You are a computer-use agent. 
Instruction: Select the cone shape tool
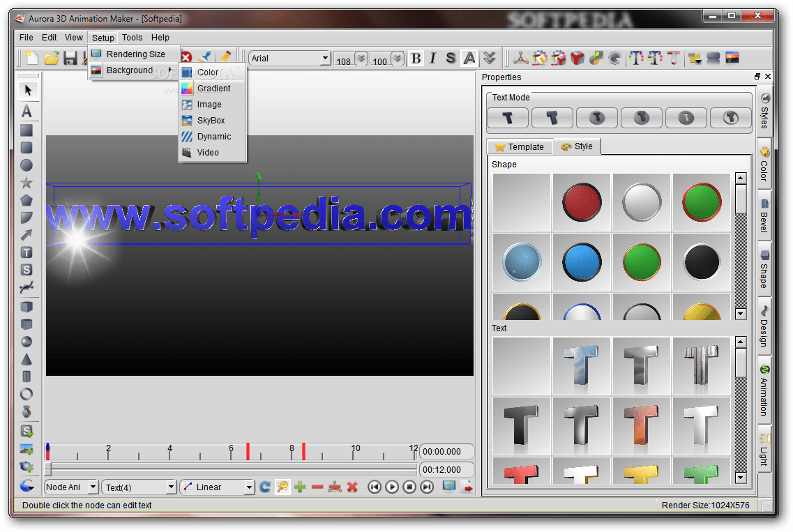click(27, 360)
